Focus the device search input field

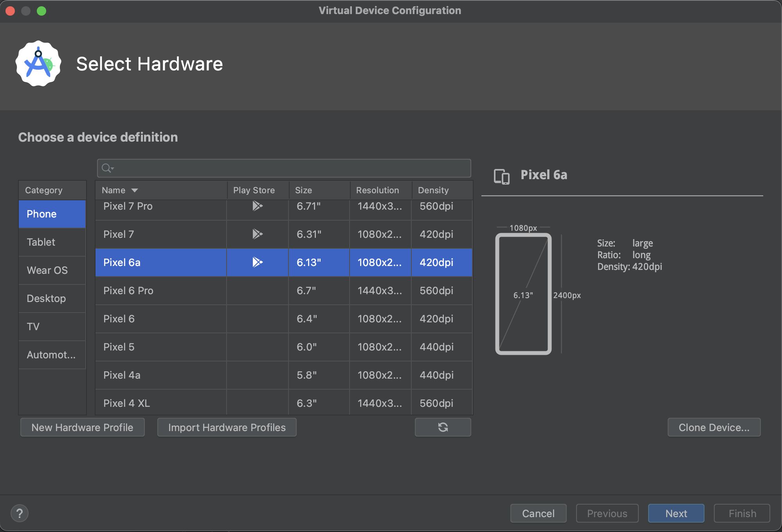click(x=290, y=168)
